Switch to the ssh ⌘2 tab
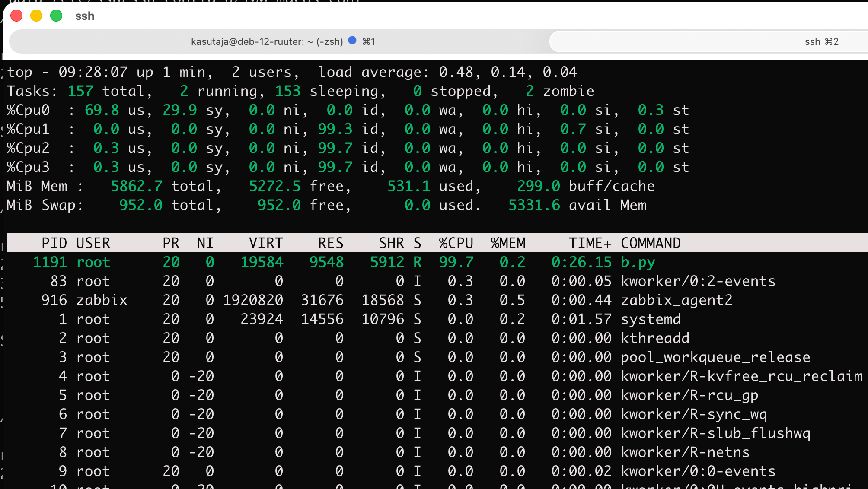Viewport: 868px width, 489px height. pyautogui.click(x=709, y=41)
